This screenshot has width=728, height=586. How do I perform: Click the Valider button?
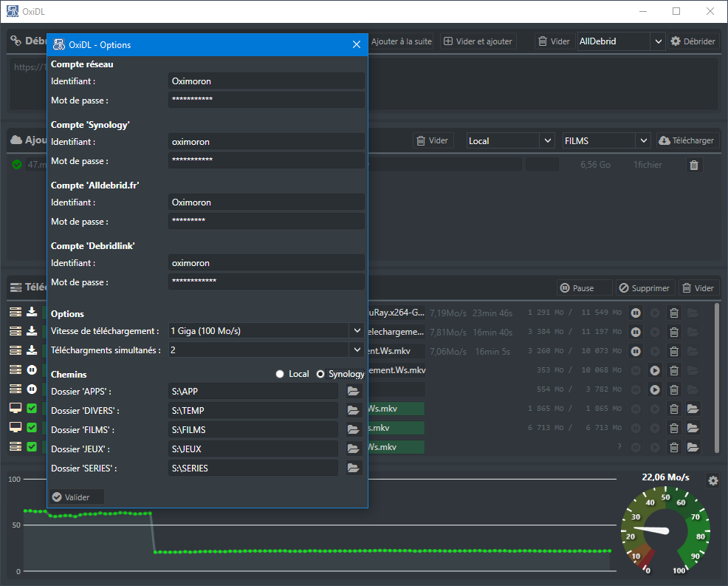(77, 497)
